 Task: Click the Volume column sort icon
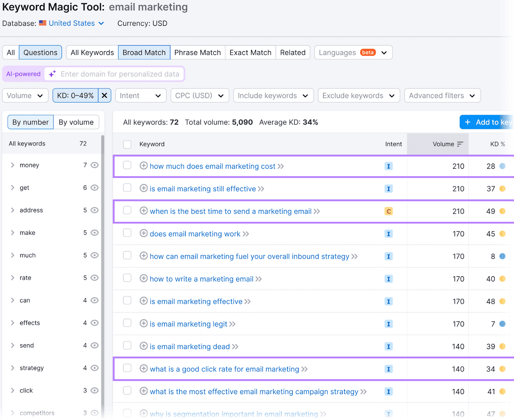(460, 144)
